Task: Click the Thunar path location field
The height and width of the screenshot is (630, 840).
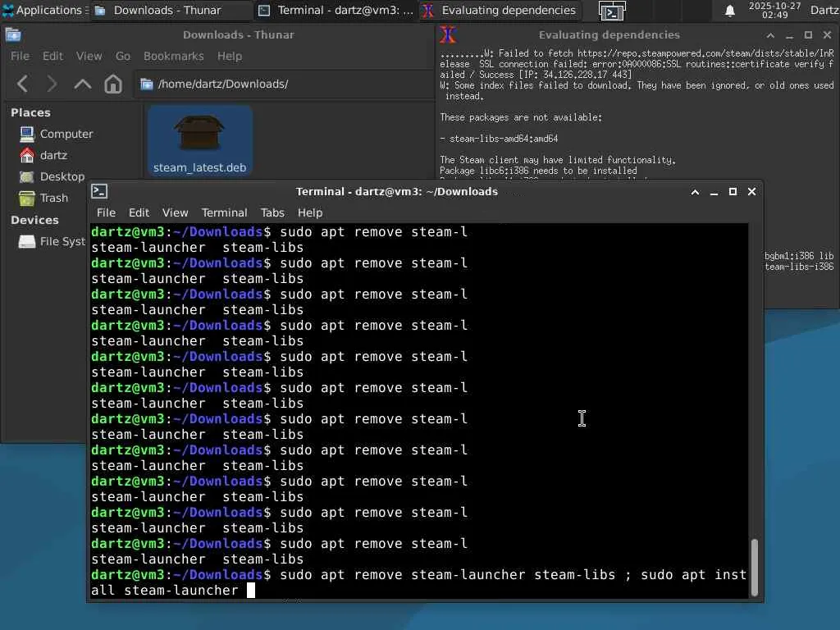Action: coord(284,84)
